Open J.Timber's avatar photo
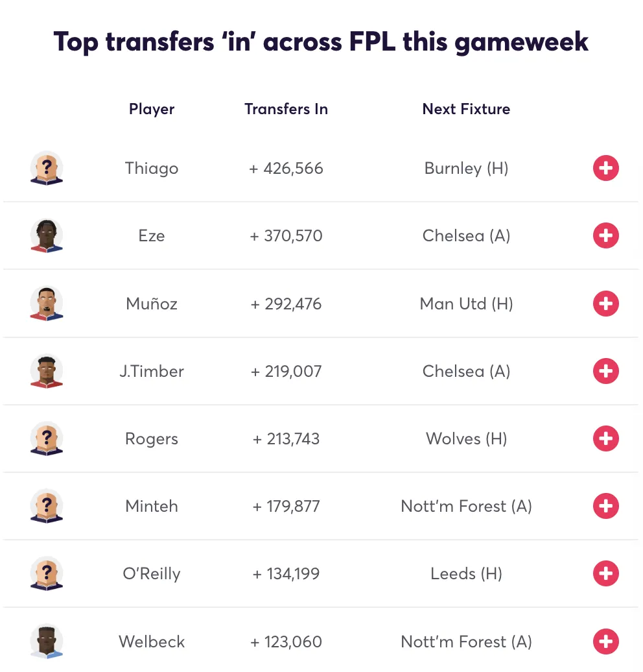Viewport: 643px width, 672px height. click(x=47, y=371)
